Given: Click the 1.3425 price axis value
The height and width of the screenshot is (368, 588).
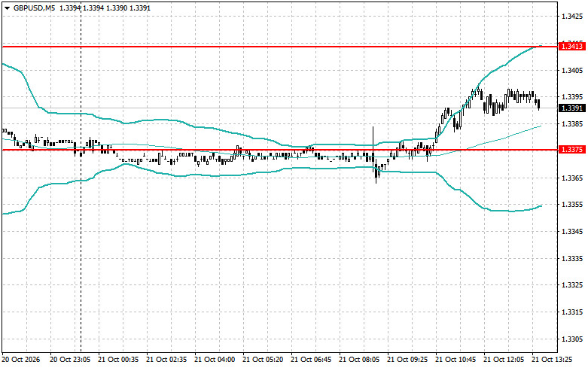Looking at the screenshot, I should [x=572, y=17].
